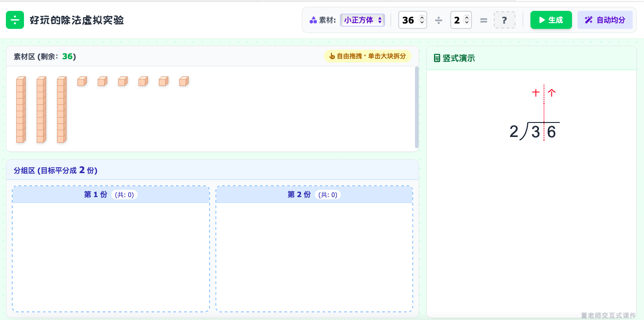This screenshot has height=320, width=644.
Task: Open the 小正方体 material dropdown
Action: pyautogui.click(x=363, y=20)
